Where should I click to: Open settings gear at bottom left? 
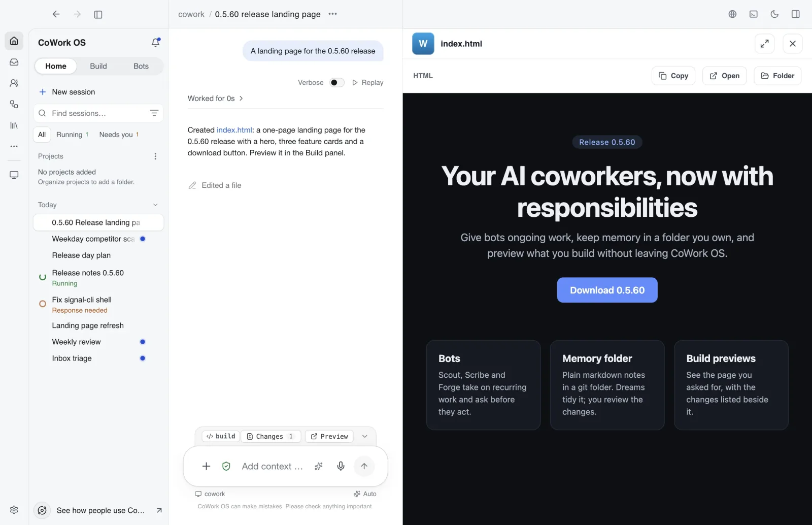click(14, 510)
